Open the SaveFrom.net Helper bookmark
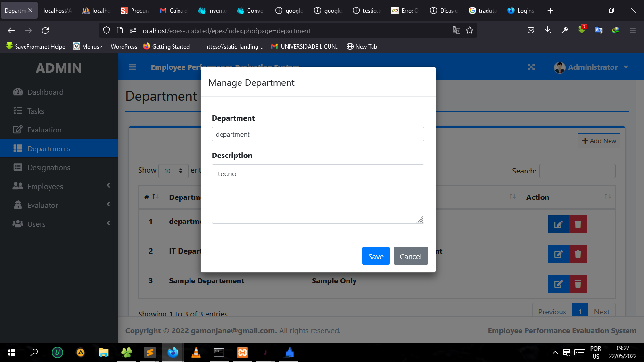 pos(36,47)
